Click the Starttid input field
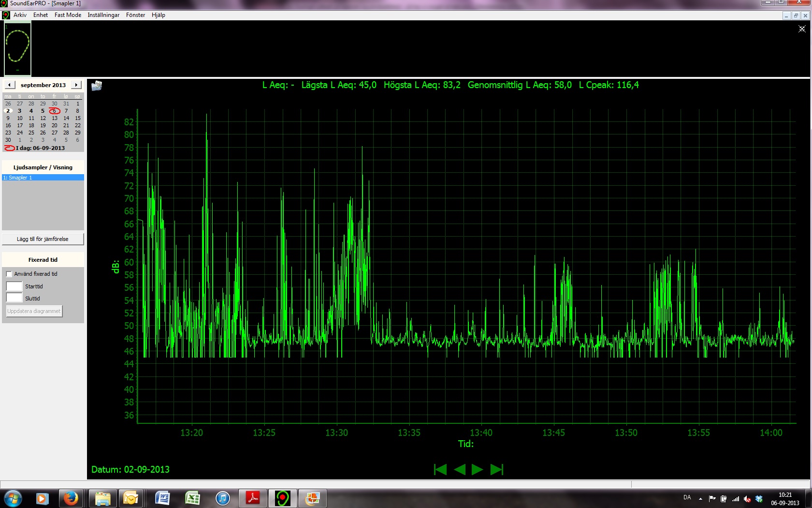Screen dimensions: 812x508 pyautogui.click(x=14, y=286)
